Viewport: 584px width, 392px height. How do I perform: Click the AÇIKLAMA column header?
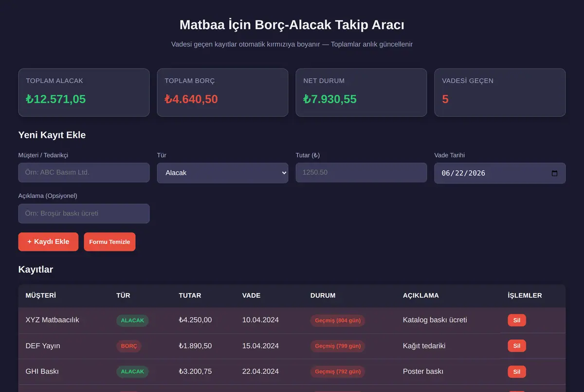click(x=421, y=295)
